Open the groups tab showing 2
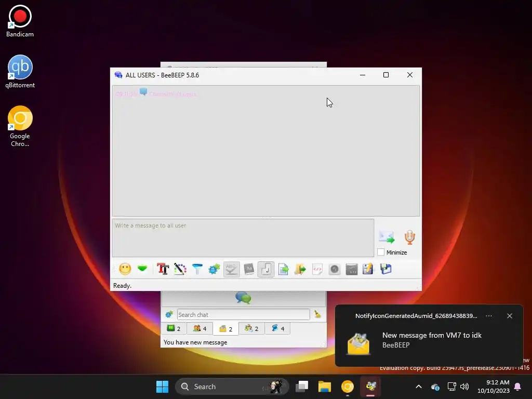This screenshot has width=532, height=399. [251, 328]
